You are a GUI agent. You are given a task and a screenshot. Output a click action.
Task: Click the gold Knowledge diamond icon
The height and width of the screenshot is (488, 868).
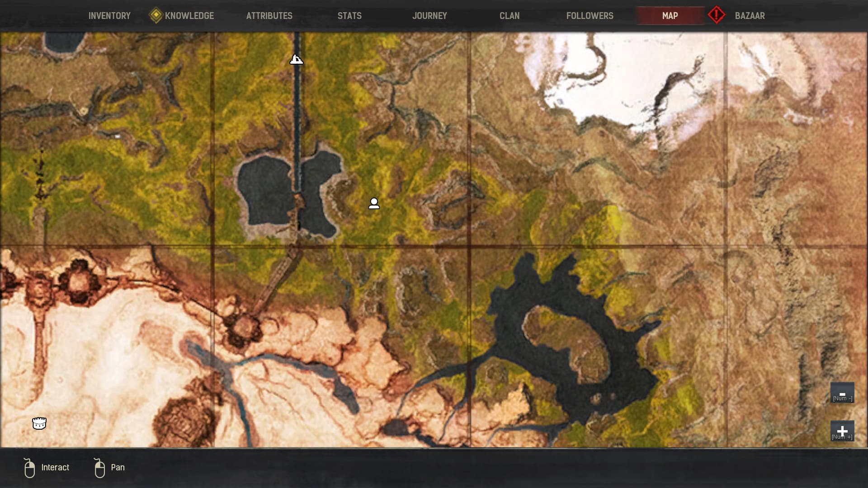156,15
